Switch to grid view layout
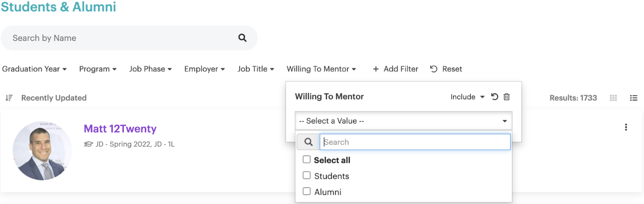Viewport: 644px width, 204px height. 613,98
